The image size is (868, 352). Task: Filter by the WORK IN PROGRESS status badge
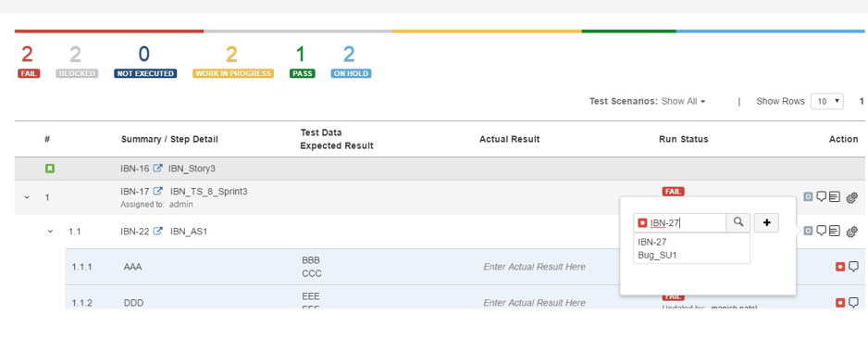[x=233, y=74]
